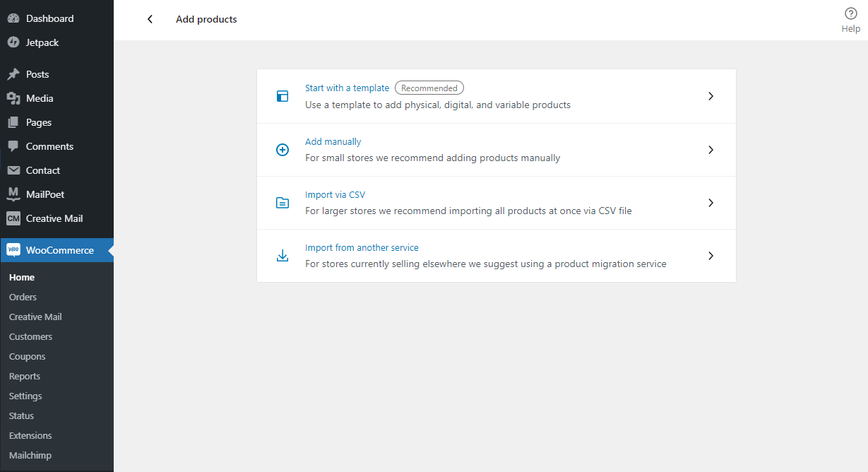Click the Import via CSV folder icon

tap(283, 203)
